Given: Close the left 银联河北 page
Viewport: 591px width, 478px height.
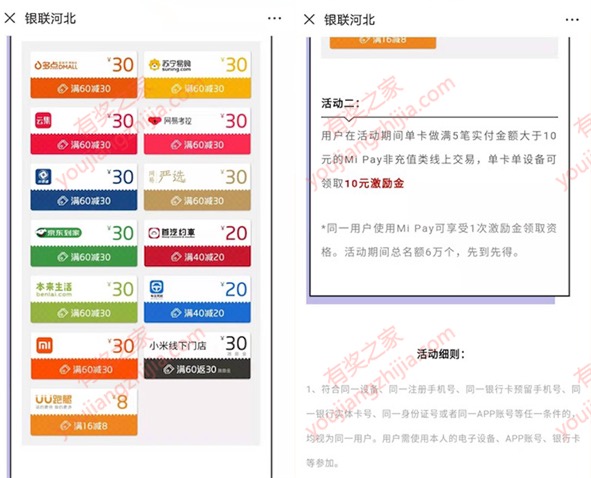Looking at the screenshot, I should click(x=10, y=18).
